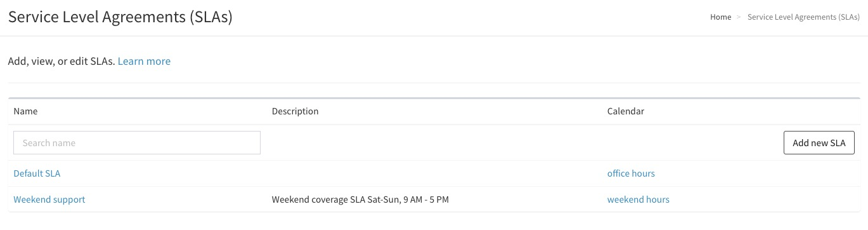
Task: Click the "Add, view, or edit SLAs" text
Action: (61, 61)
